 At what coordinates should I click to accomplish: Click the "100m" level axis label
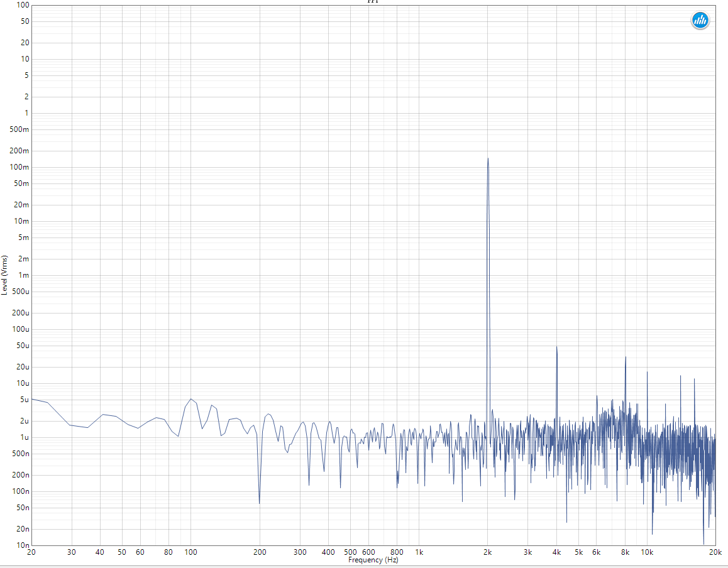coord(19,167)
